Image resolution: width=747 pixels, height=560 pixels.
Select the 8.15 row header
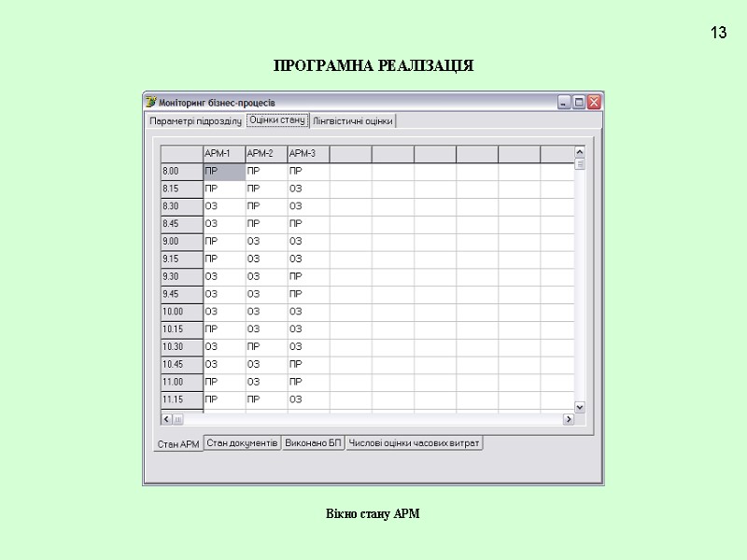182,189
